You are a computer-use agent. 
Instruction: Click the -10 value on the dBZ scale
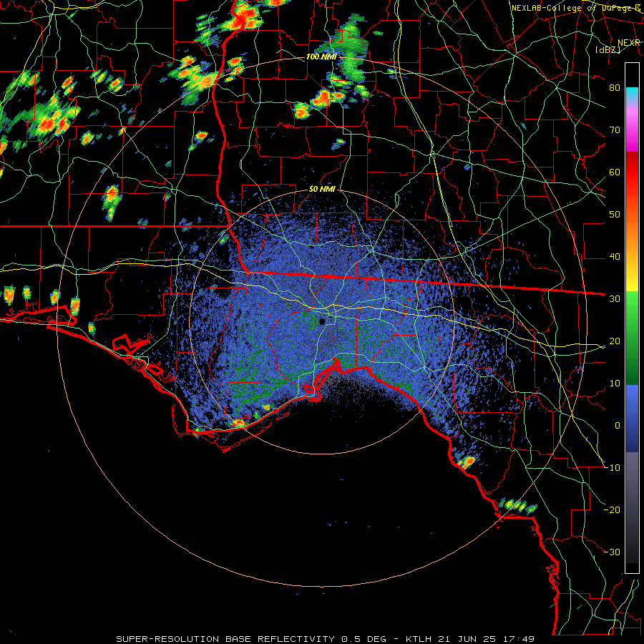point(612,467)
